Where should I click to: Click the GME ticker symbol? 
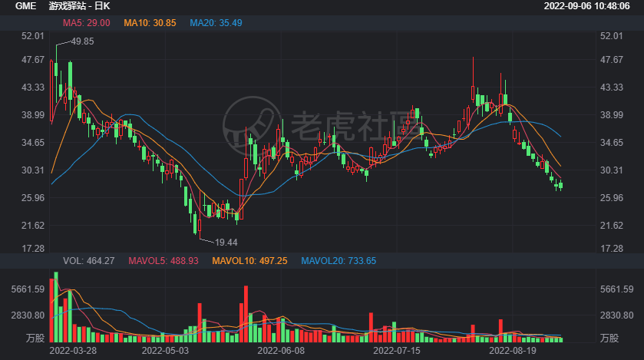pos(25,6)
